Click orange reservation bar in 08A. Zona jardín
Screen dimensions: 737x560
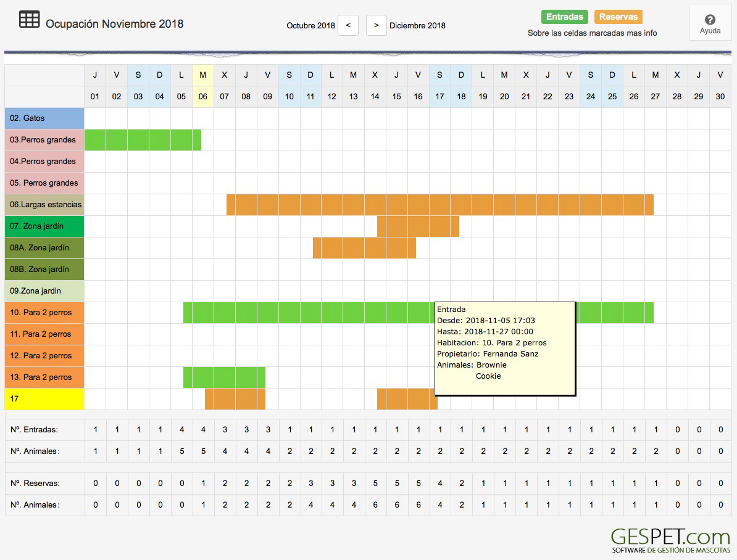click(364, 248)
